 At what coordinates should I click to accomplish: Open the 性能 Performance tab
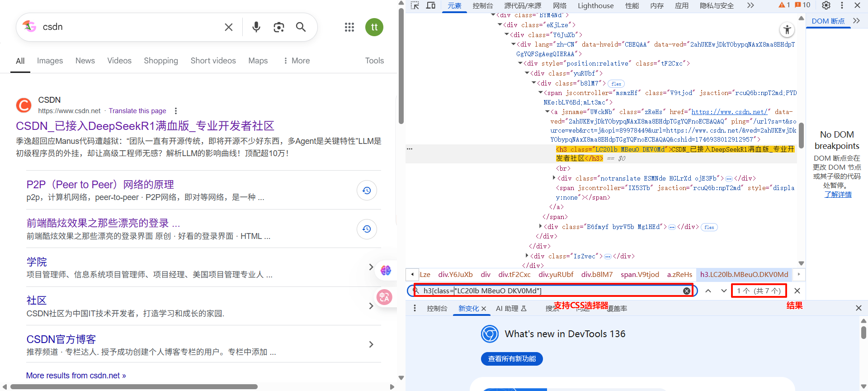click(x=632, y=5)
